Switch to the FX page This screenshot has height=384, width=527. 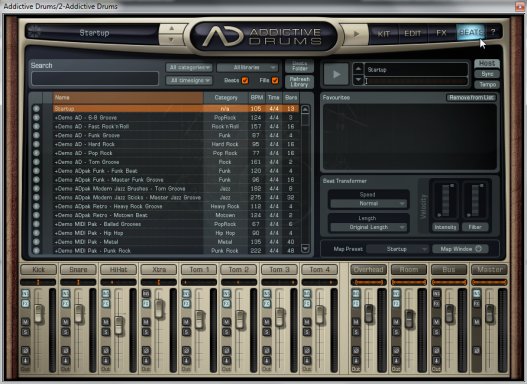(441, 33)
